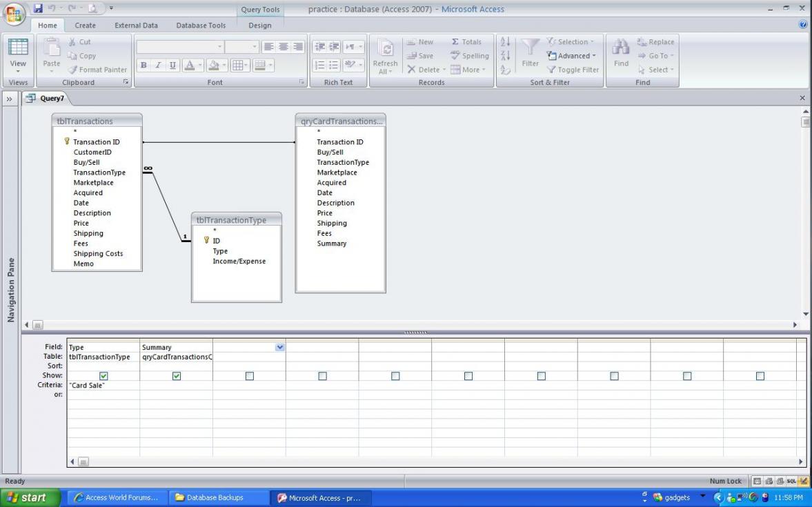Click the Filter funnel icon
Viewport: 812px width, 507px height.
[530, 48]
